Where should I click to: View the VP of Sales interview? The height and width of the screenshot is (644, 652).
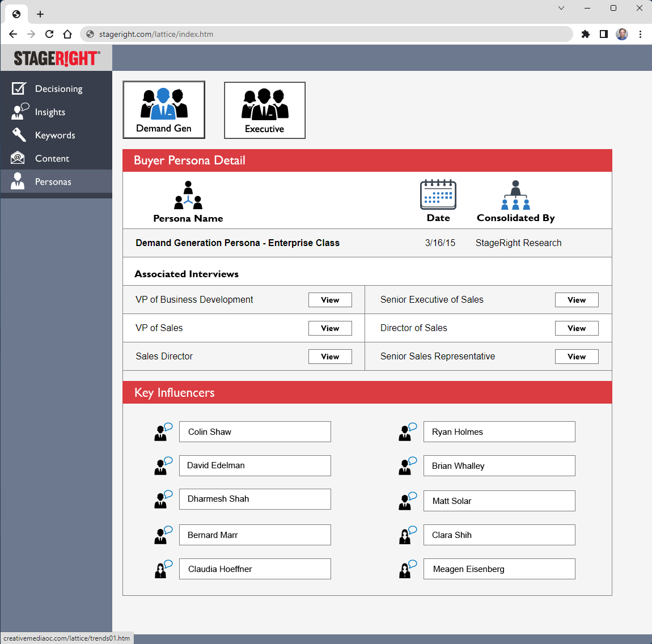click(x=330, y=328)
